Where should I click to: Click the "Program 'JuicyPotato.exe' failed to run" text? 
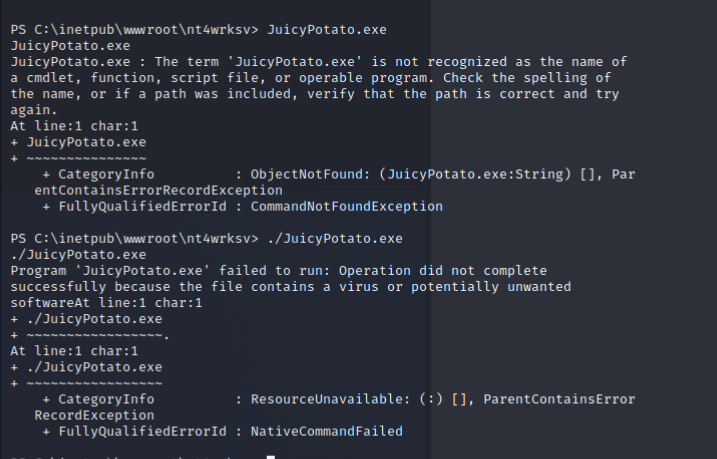158,271
